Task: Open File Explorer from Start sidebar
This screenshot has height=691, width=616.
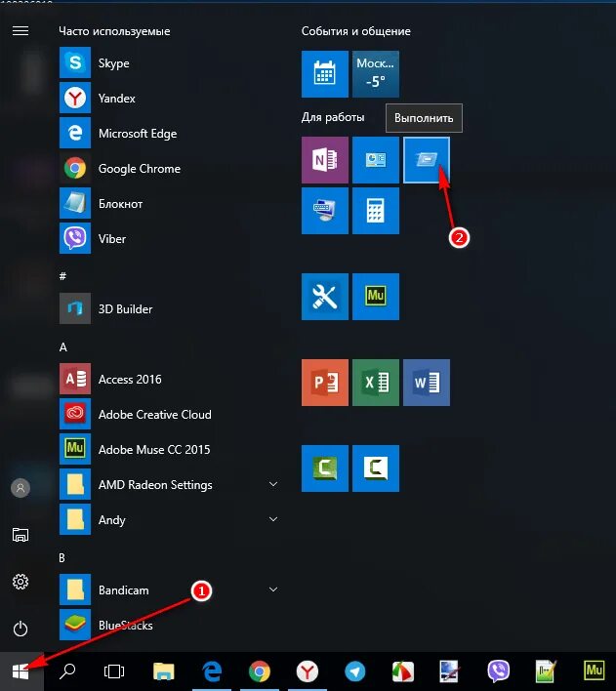Action: pos(21,535)
